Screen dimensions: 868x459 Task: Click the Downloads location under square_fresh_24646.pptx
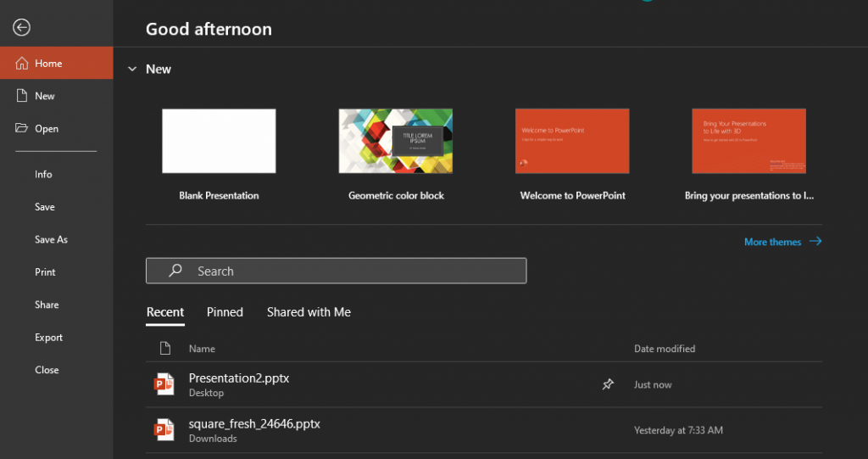click(x=213, y=439)
